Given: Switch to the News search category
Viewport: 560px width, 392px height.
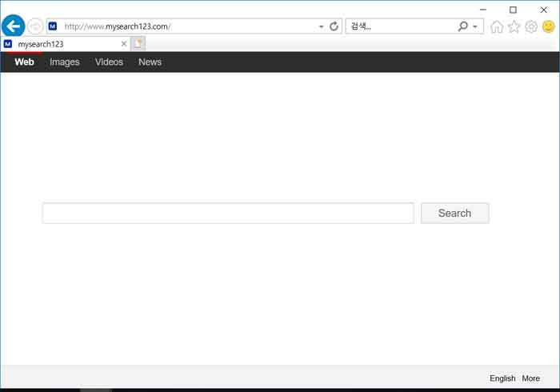Looking at the screenshot, I should (x=150, y=62).
